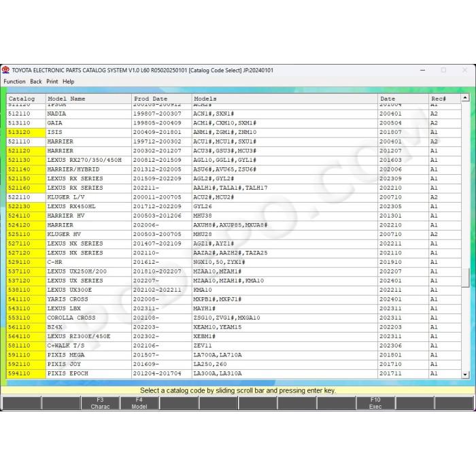This screenshot has width=476, height=476.
Task: Click the Model Name column header
Action: [x=88, y=99]
